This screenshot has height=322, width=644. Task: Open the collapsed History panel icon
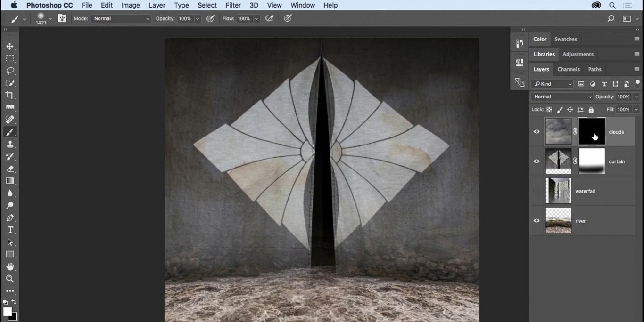click(x=520, y=43)
